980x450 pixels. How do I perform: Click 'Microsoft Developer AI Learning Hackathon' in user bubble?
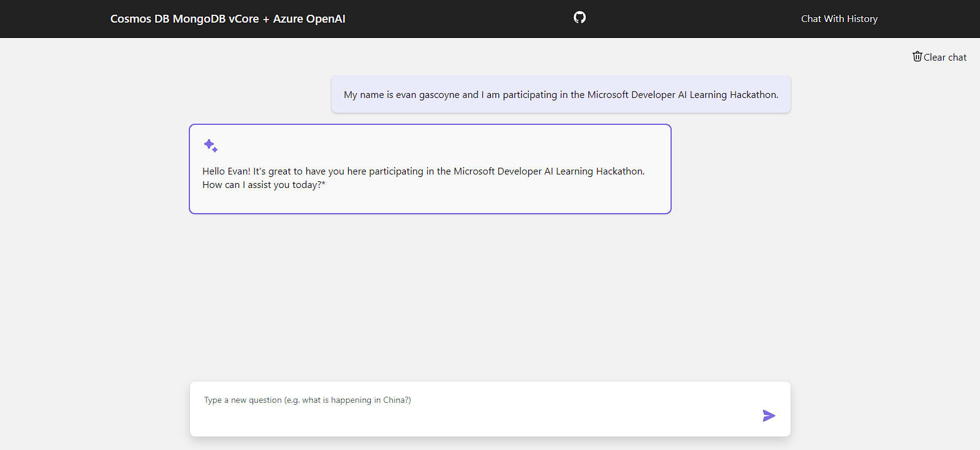(682, 95)
